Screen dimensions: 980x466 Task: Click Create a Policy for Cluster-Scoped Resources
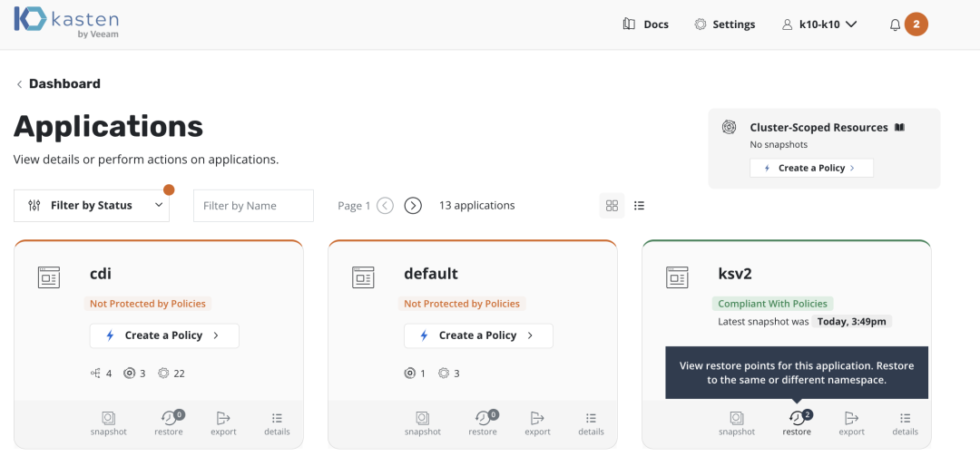pos(811,168)
